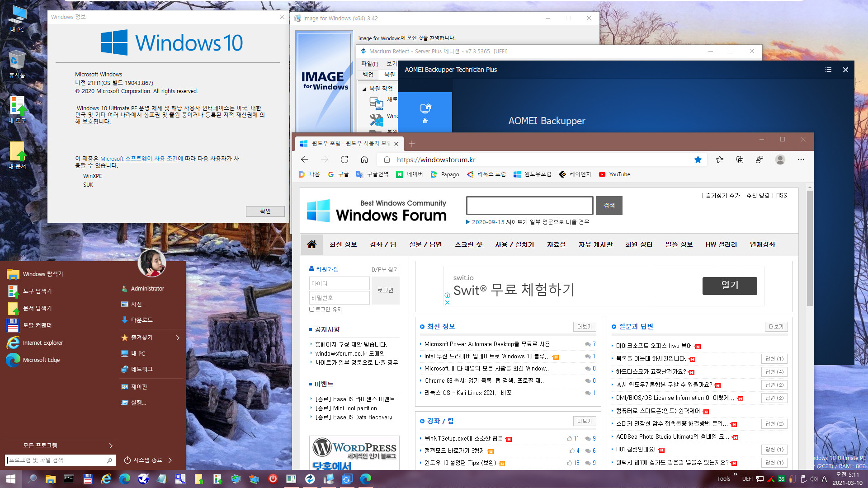868x488 pixels.
Task: Open YouTube bookmark in favorites bar
Action: pos(614,174)
